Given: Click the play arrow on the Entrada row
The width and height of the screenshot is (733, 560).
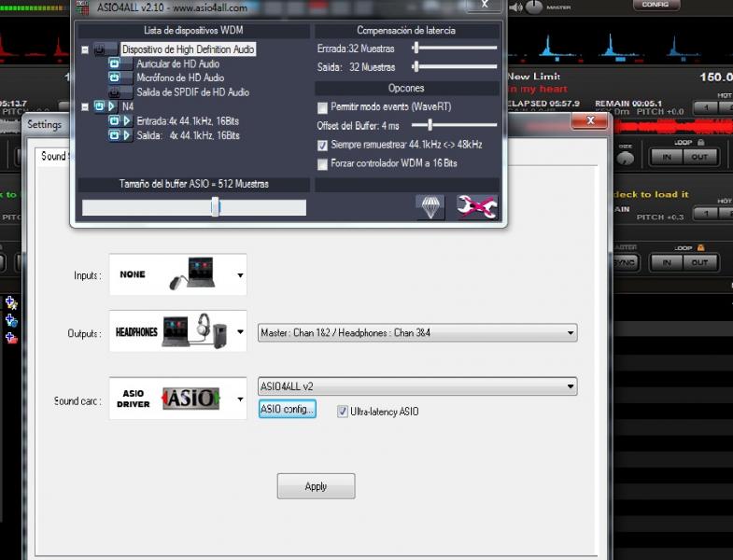Looking at the screenshot, I should 127,121.
